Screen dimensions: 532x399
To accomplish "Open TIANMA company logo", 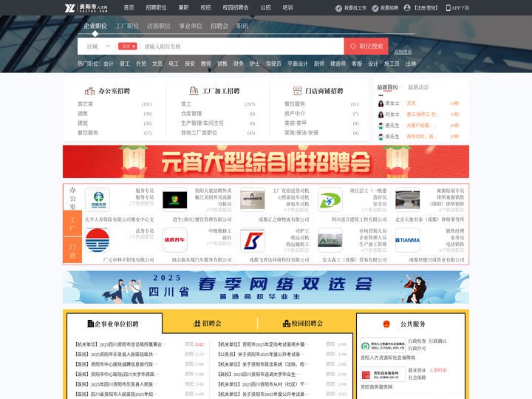I will point(407,240).
